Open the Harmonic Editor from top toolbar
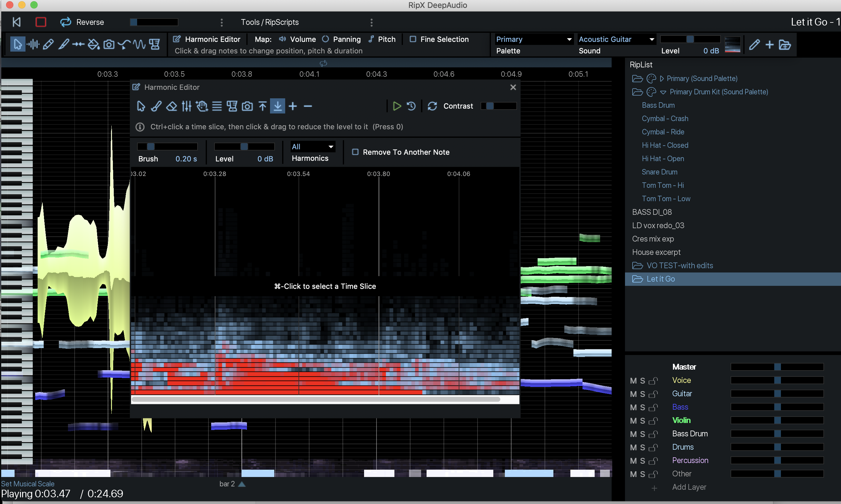Image resolution: width=841 pixels, height=504 pixels. (x=206, y=39)
